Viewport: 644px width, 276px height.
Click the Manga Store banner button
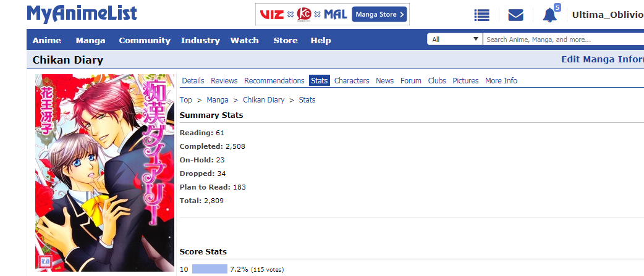[x=379, y=14]
